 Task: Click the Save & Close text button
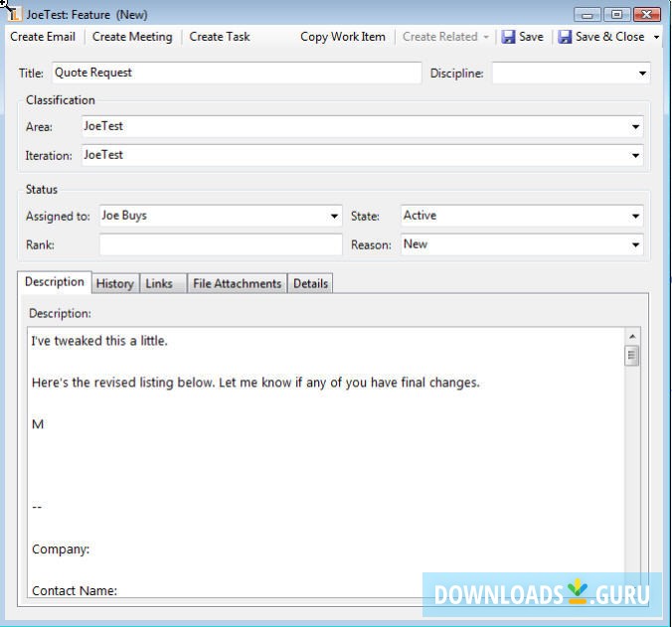click(609, 37)
